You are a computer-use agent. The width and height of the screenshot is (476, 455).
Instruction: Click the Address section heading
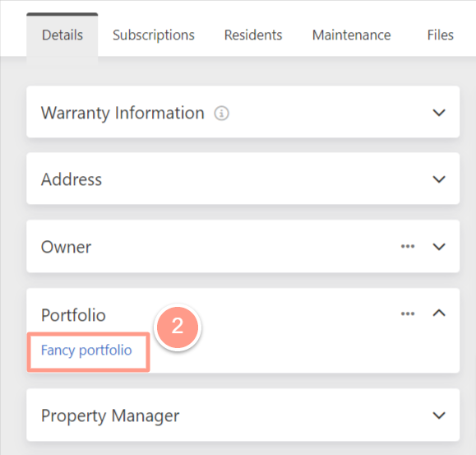coord(72,179)
